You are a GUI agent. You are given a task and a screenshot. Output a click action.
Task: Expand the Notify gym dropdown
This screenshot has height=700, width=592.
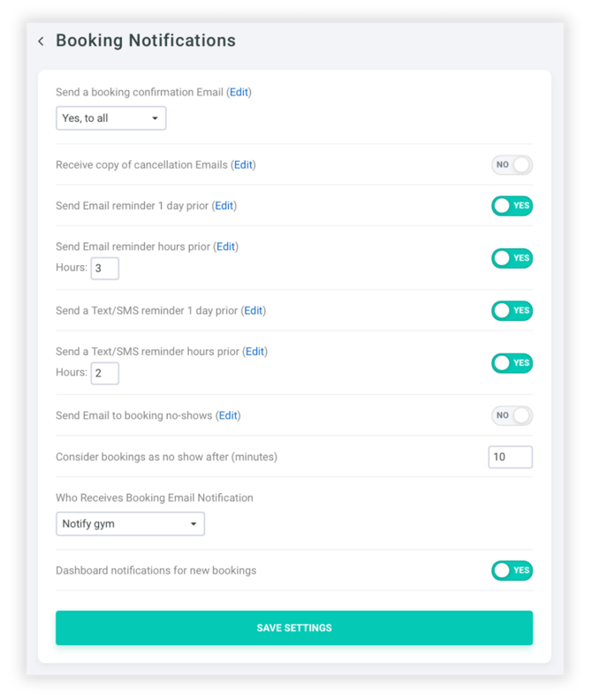pyautogui.click(x=130, y=524)
